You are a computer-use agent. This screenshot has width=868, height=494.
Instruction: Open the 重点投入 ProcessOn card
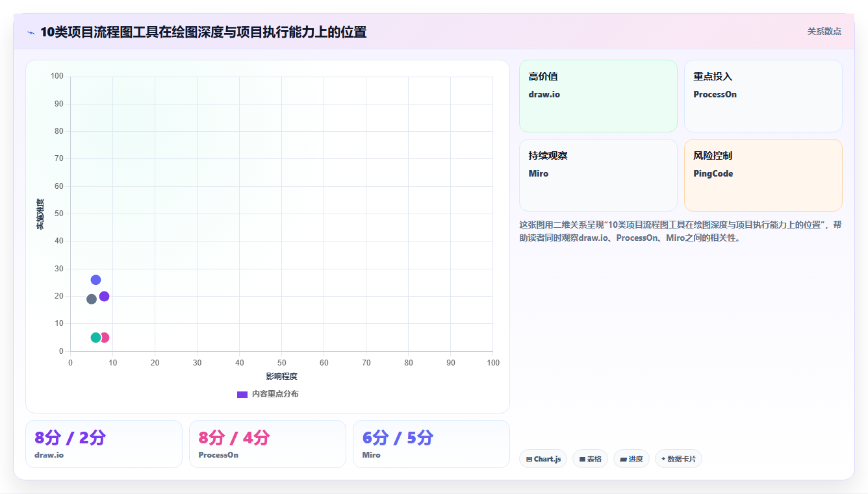[x=763, y=96]
